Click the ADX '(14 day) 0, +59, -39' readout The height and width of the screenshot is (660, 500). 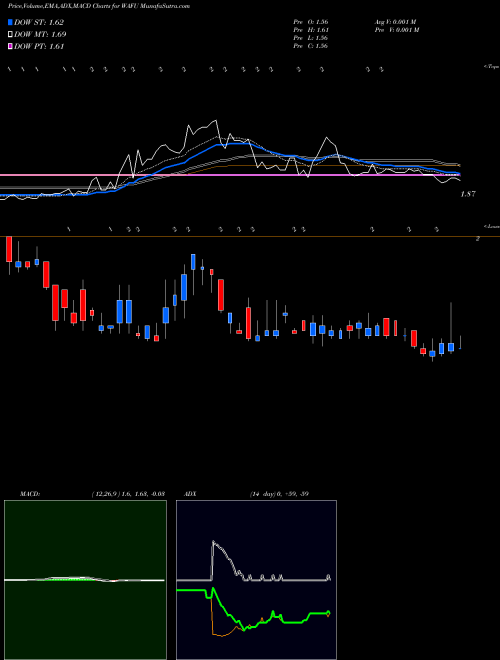279,493
